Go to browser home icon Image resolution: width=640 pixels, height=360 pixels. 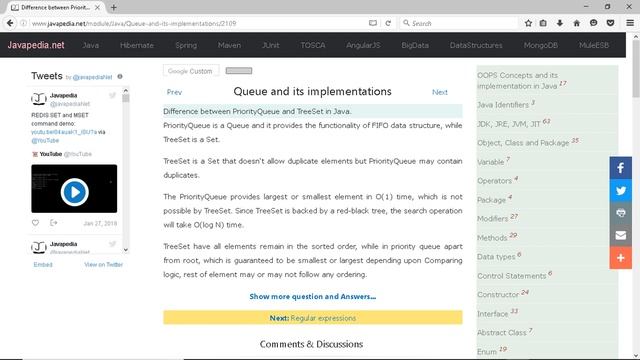click(576, 23)
